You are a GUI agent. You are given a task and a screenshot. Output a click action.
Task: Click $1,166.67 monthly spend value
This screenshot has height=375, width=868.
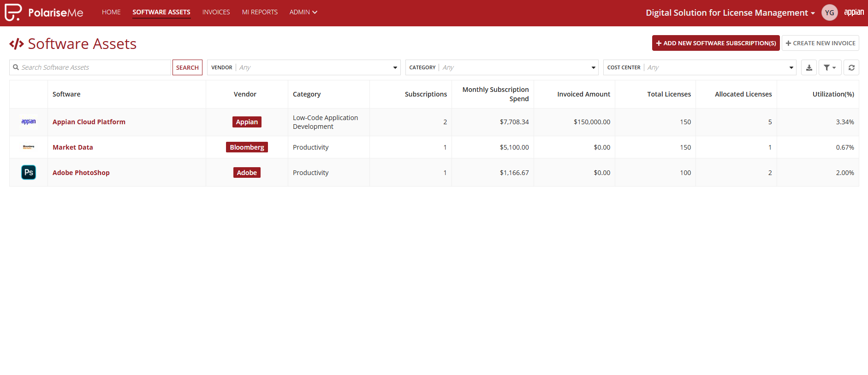[x=514, y=173]
